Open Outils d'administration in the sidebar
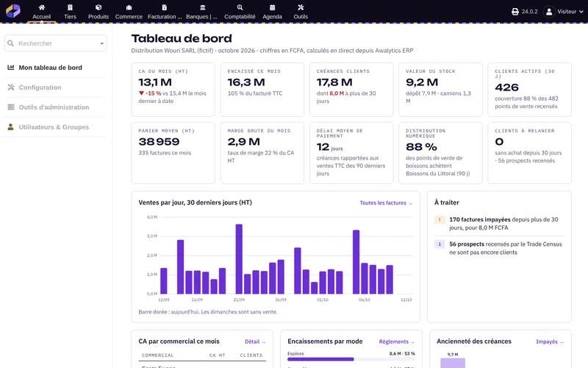This screenshot has width=588, height=368. point(55,107)
